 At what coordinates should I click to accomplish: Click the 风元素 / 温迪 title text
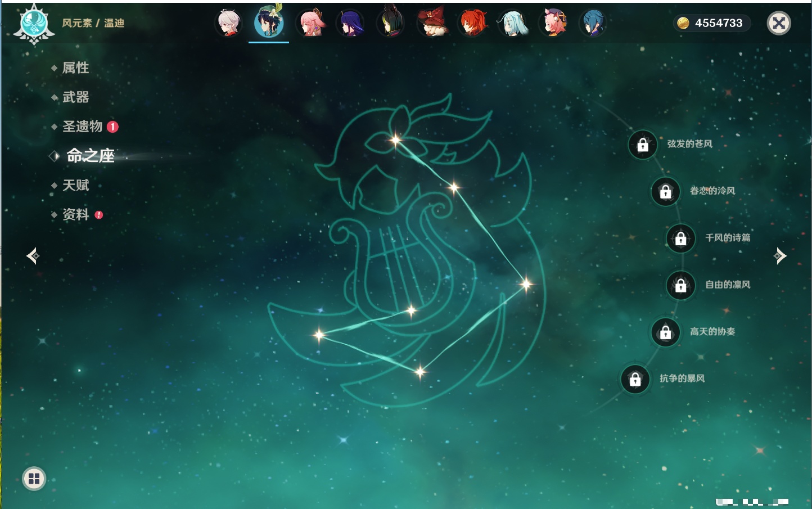pyautogui.click(x=93, y=23)
